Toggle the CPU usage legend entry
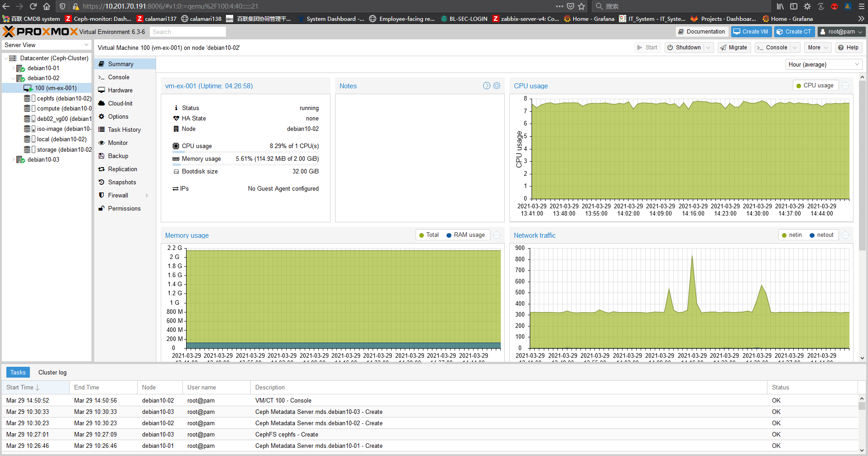868x456 pixels. click(x=815, y=86)
